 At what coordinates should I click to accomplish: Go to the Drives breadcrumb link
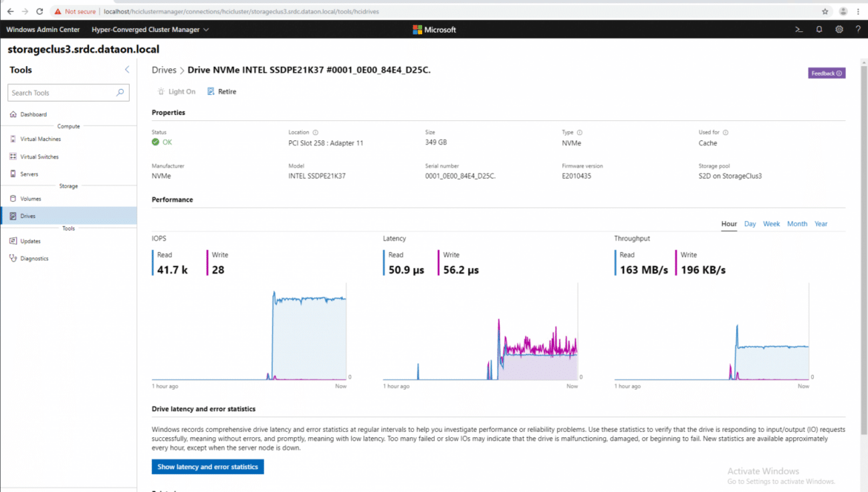tap(164, 70)
